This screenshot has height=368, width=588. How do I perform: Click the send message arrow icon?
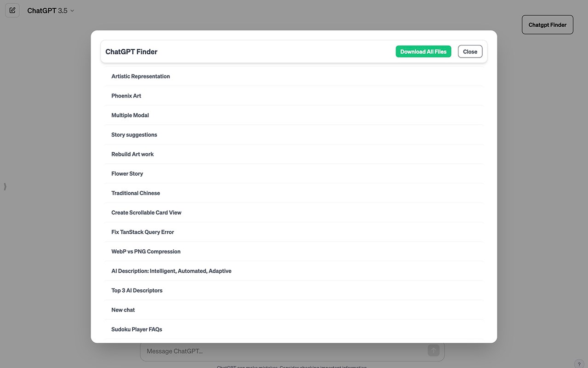[433, 351]
